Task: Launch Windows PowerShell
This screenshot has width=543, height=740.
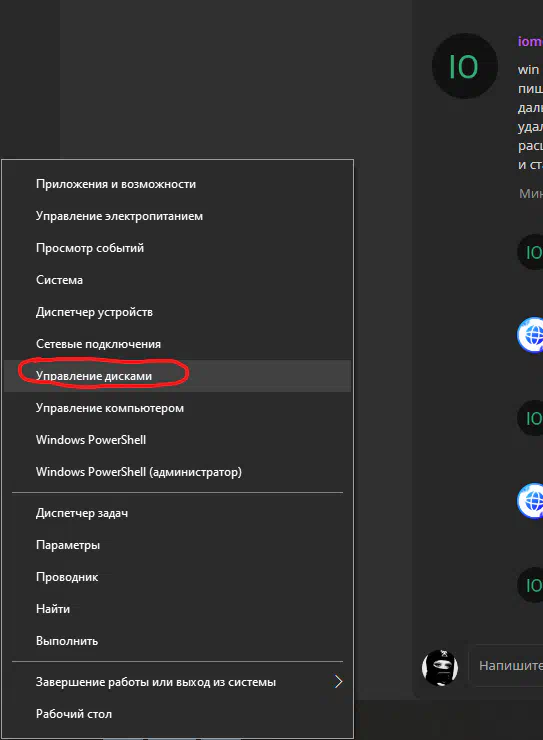Action: (x=177, y=440)
